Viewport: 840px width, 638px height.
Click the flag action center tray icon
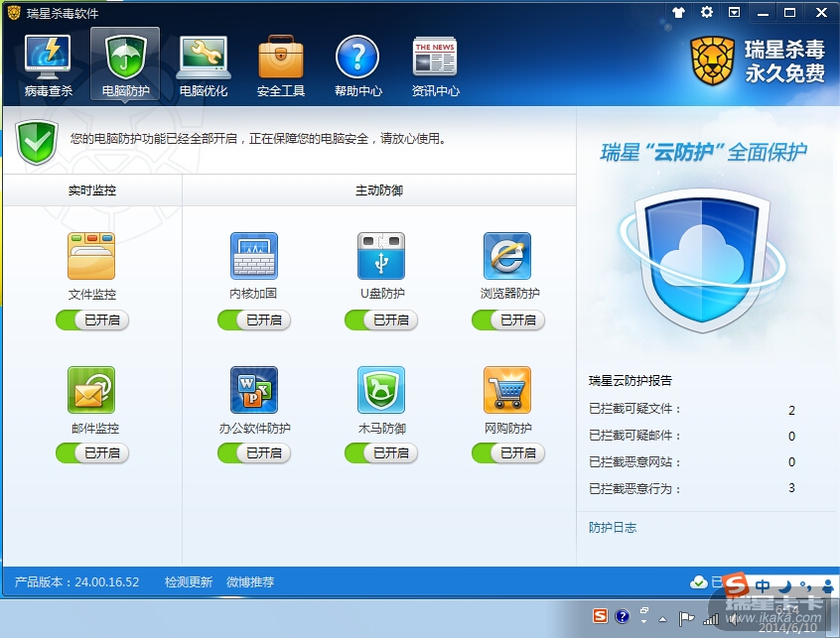(x=686, y=619)
